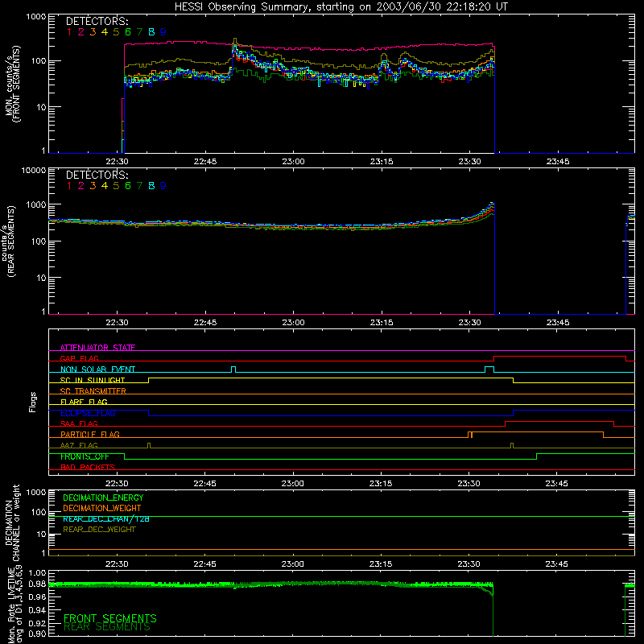Screen dimensions: 644x644
Task: Click green detector 6 in front segments legend
Action: click(x=128, y=32)
